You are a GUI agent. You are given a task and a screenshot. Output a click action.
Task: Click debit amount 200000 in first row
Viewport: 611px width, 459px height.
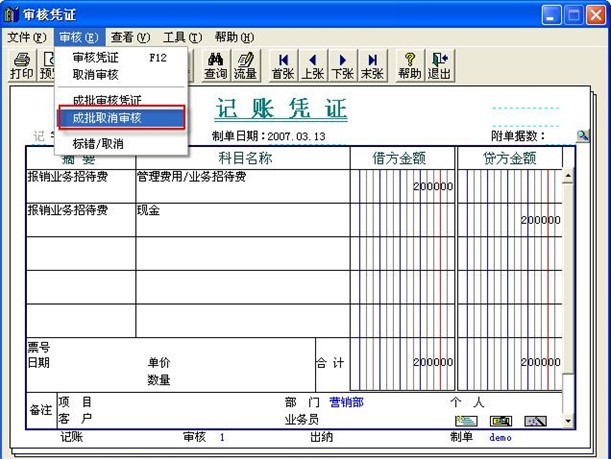coord(433,186)
